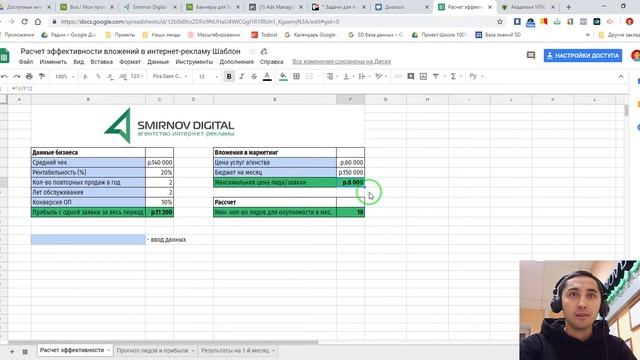Add a new sheet with plus button
Screen dimensions: 640x360
(x=12, y=351)
